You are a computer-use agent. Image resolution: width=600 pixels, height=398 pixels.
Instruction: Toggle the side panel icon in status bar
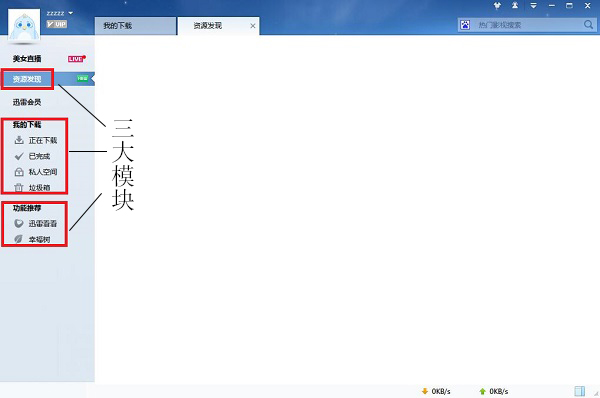coord(580,391)
